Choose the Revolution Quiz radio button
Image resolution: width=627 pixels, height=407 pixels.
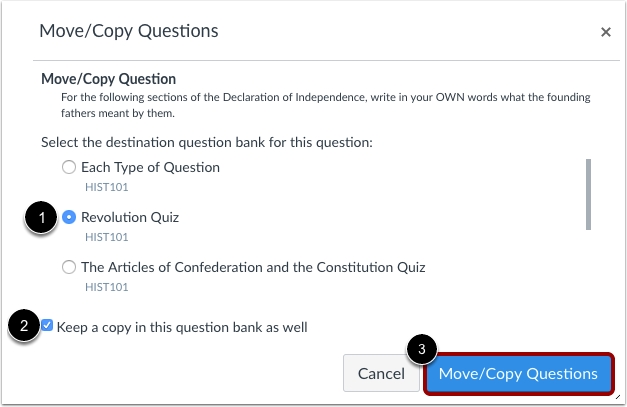pyautogui.click(x=69, y=217)
